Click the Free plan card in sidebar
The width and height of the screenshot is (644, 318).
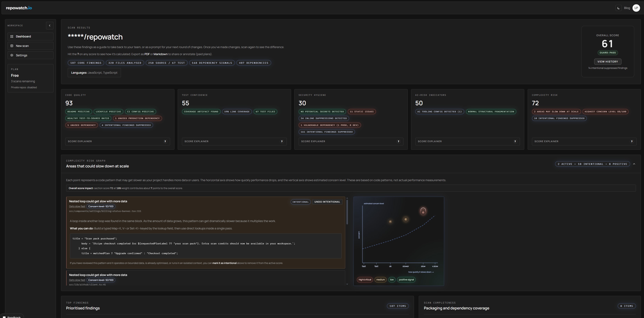(31, 78)
